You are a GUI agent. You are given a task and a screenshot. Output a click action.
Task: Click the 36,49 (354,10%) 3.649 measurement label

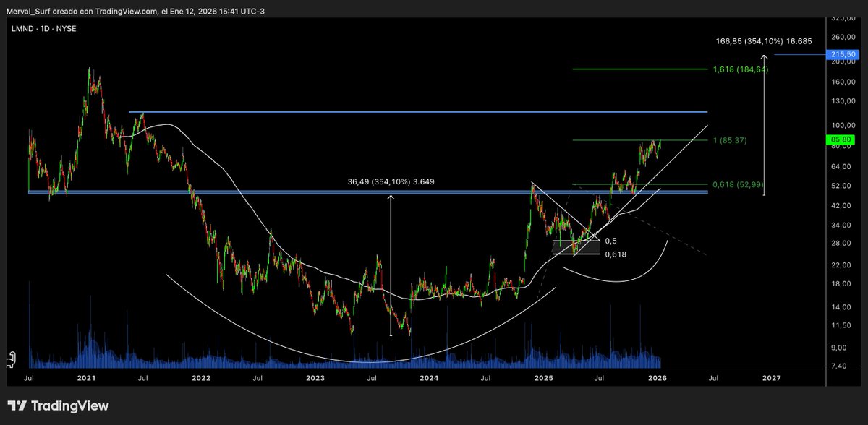point(391,181)
